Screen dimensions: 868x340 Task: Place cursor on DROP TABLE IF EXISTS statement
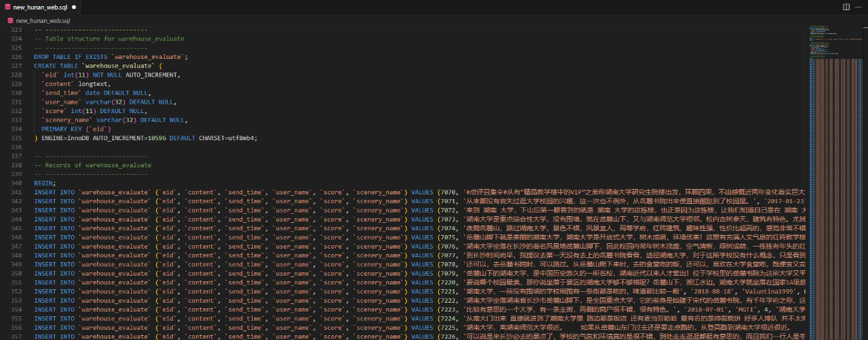pyautogui.click(x=111, y=57)
